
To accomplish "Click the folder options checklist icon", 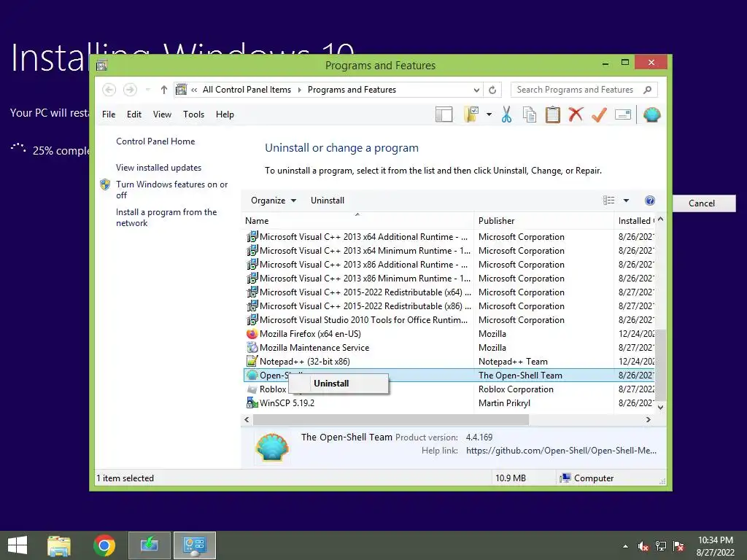I will pyautogui.click(x=471, y=114).
